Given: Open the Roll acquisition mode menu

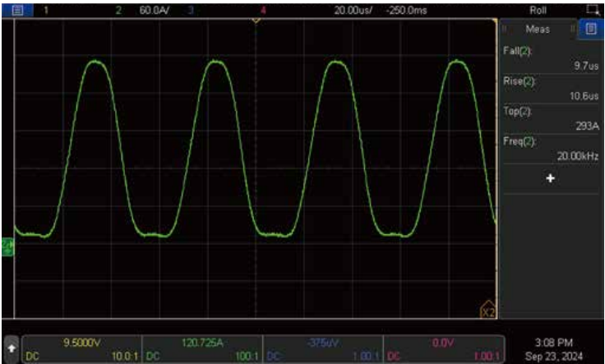Looking at the screenshot, I should click(538, 11).
